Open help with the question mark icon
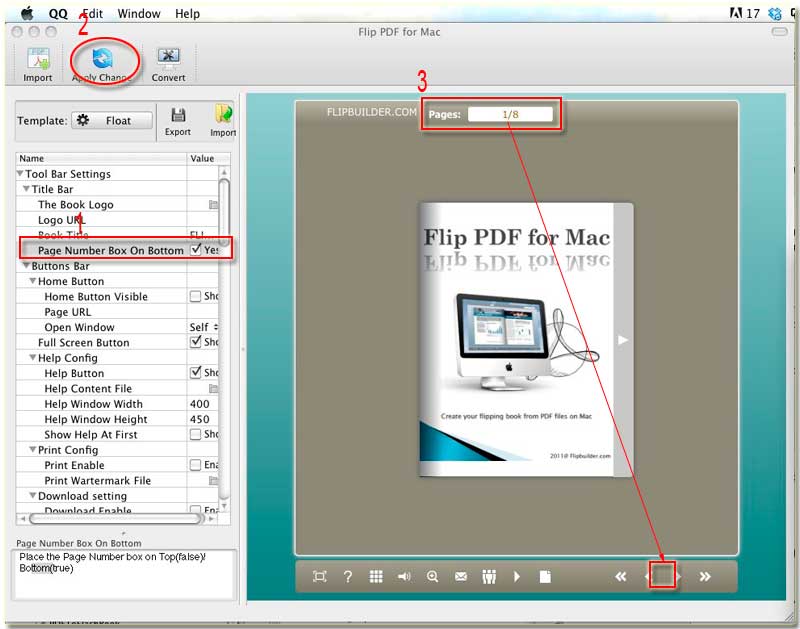 [348, 576]
